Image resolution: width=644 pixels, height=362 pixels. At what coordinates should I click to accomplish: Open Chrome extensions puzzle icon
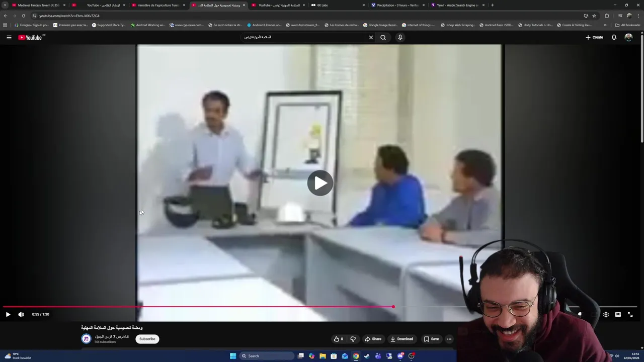click(x=607, y=16)
